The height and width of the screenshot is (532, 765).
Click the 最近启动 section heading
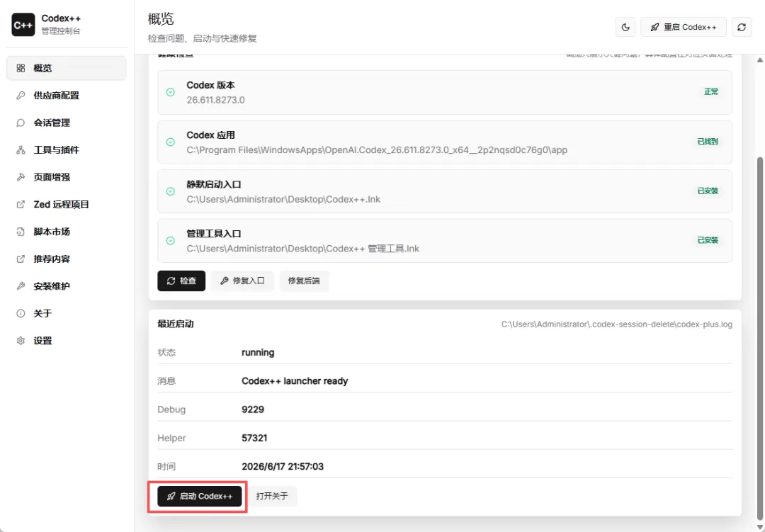pyautogui.click(x=176, y=324)
